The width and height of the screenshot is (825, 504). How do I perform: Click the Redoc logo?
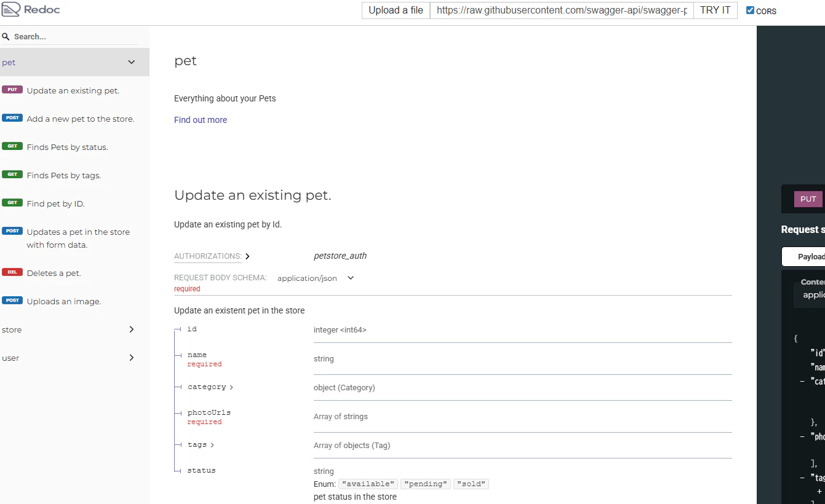(x=31, y=10)
